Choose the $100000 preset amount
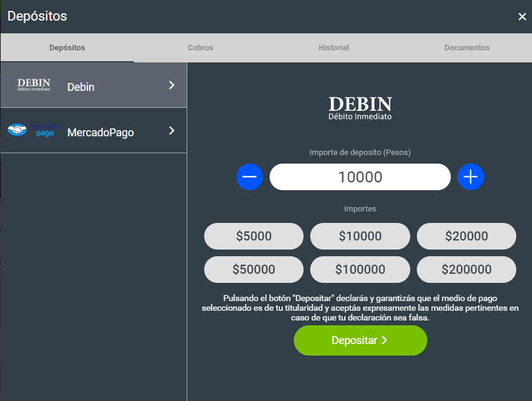This screenshot has width=532, height=401. [360, 270]
